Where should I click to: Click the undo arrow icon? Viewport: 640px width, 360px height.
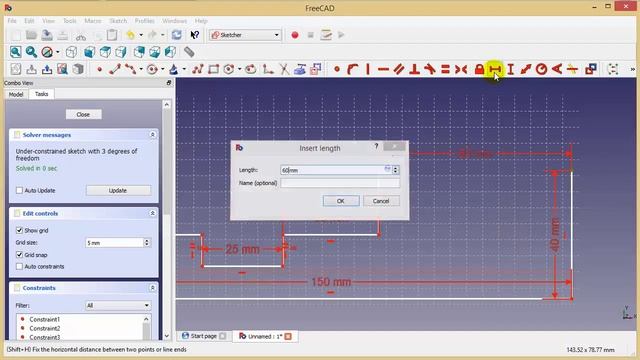pyautogui.click(x=131, y=35)
